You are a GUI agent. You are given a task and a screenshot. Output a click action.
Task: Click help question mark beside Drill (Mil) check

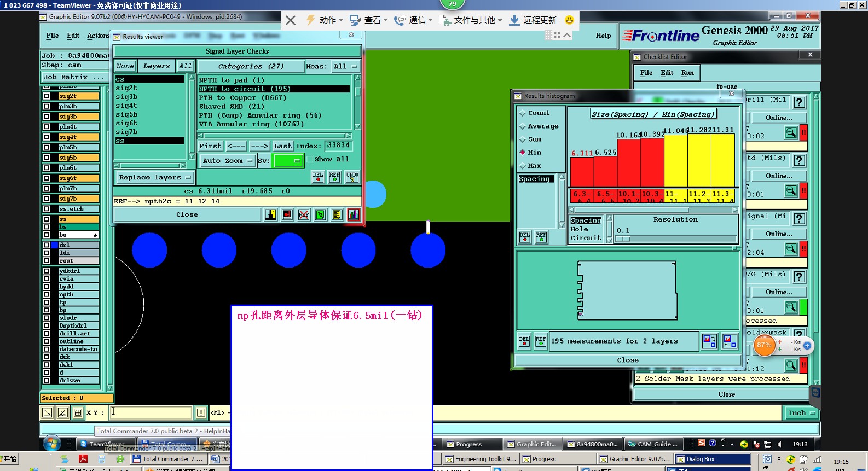pos(800,102)
